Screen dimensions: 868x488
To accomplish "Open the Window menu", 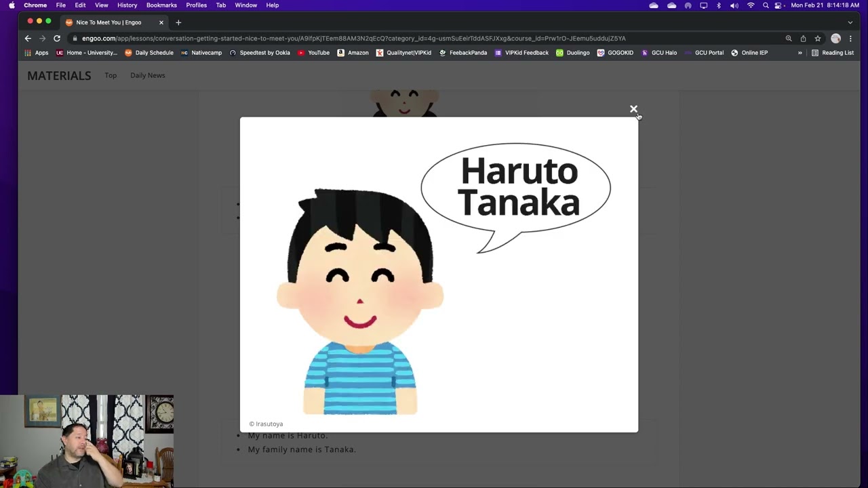I will [x=245, y=5].
